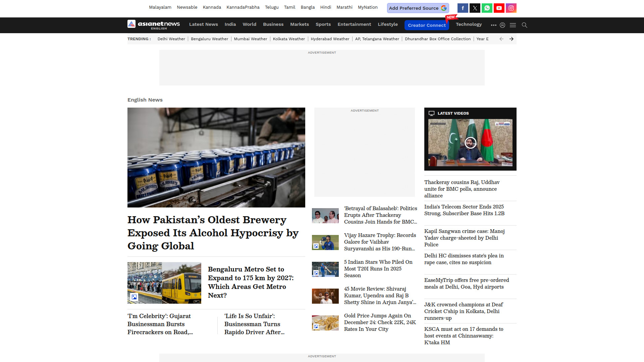
Task: Click the three-dot more options icon
Action: pyautogui.click(x=493, y=25)
